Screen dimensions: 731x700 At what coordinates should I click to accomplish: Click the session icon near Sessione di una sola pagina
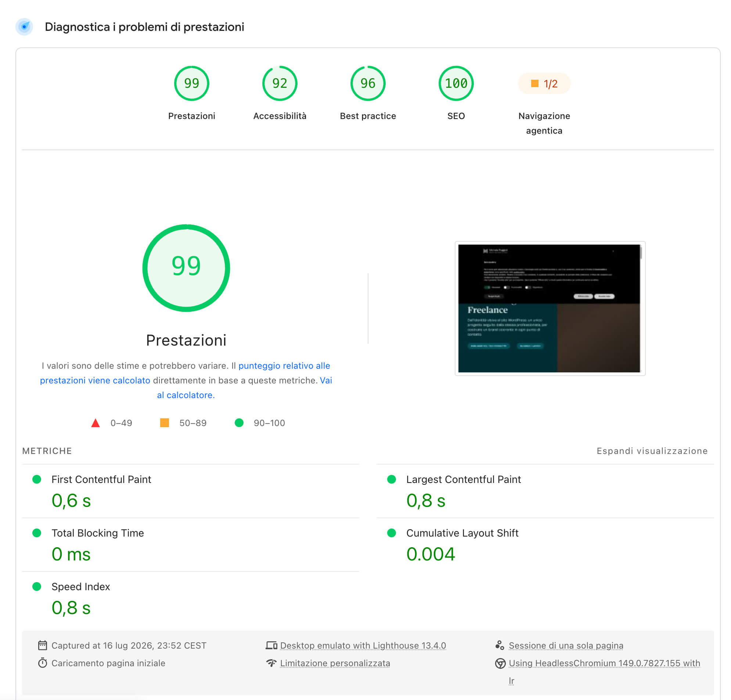pos(500,645)
